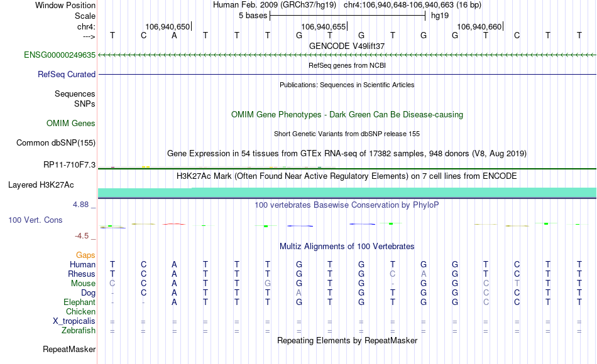The width and height of the screenshot is (597, 364).
Task: Click the hg19 label beside the scale bar
Action: point(440,16)
